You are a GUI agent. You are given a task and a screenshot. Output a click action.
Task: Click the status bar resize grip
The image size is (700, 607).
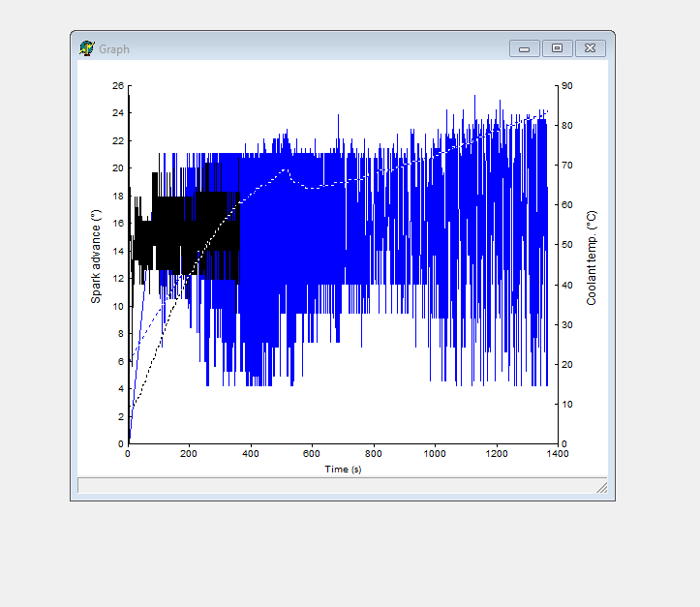point(602,488)
